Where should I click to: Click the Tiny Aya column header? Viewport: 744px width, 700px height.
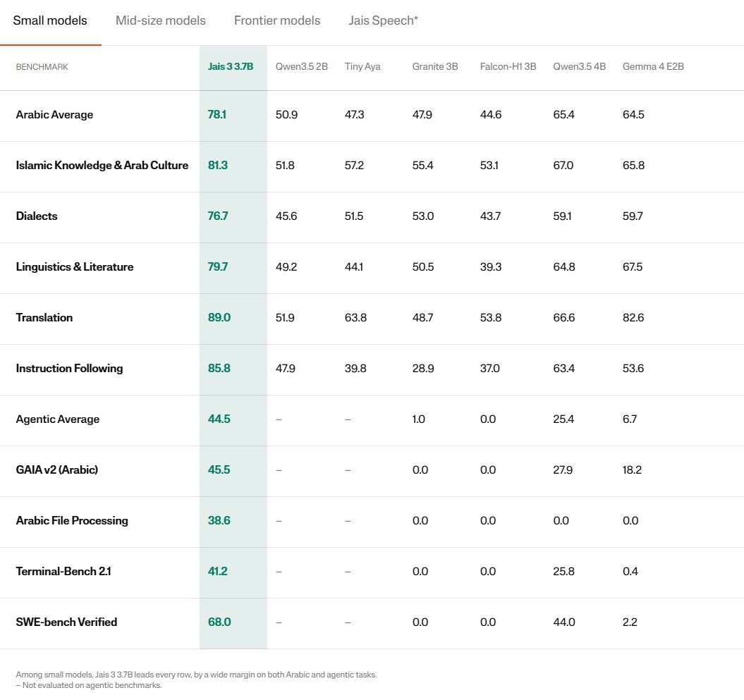362,66
